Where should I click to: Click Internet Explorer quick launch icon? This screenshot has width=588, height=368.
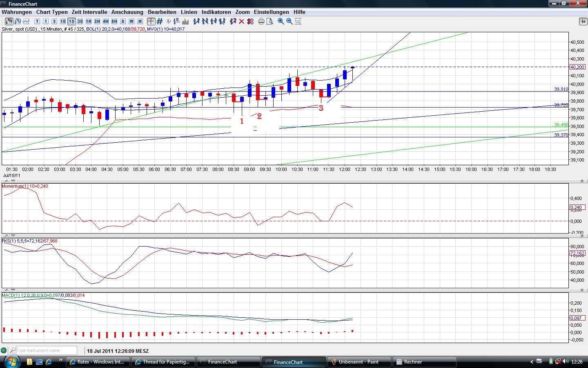pos(49,362)
